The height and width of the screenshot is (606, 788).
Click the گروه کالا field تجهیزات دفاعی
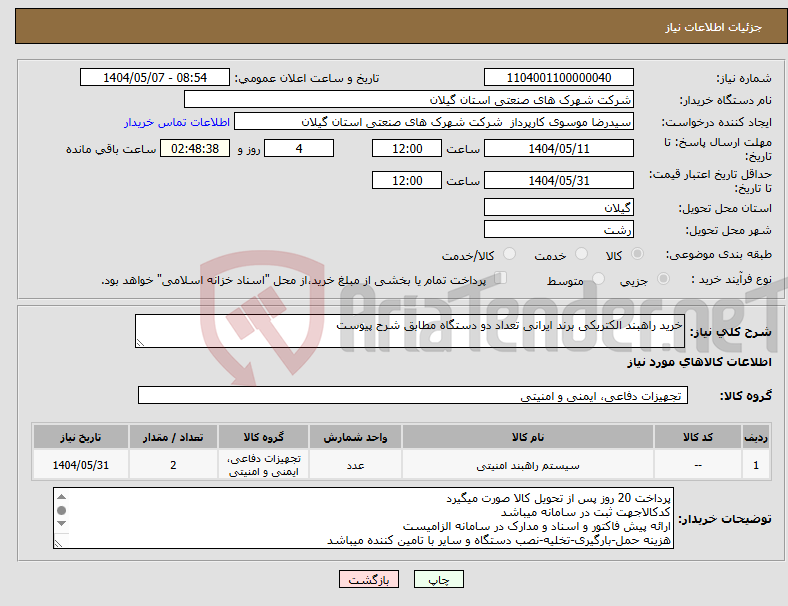(x=413, y=395)
